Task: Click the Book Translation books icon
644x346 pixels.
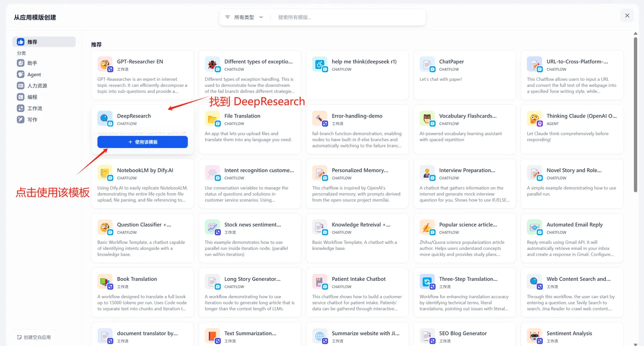Action: tap(105, 281)
